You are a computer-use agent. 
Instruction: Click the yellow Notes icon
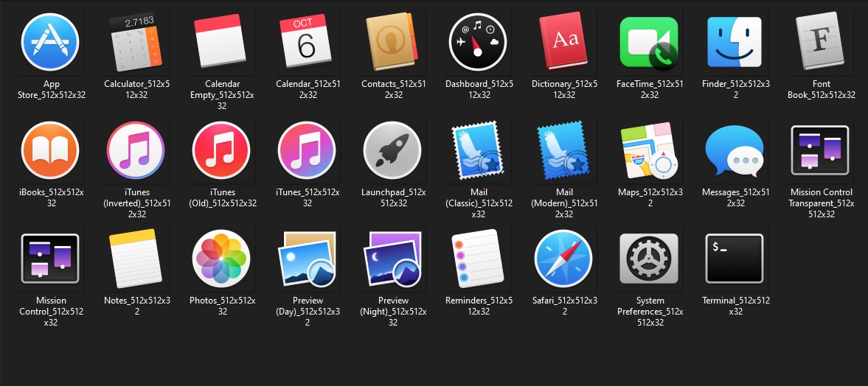pos(136,259)
